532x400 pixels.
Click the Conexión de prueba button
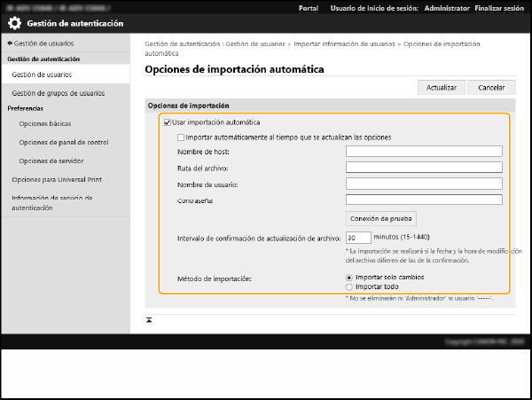[x=380, y=218]
